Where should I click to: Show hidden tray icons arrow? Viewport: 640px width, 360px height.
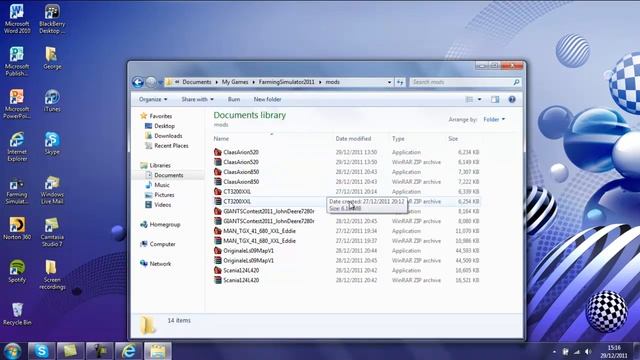click(x=554, y=351)
